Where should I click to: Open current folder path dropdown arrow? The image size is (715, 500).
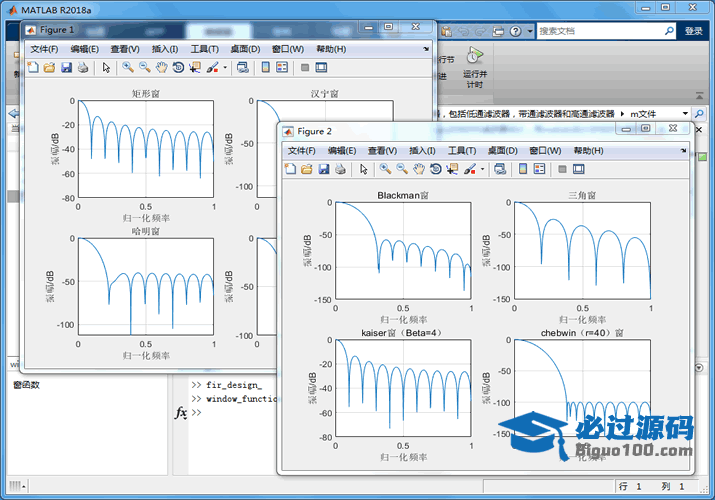(685, 113)
